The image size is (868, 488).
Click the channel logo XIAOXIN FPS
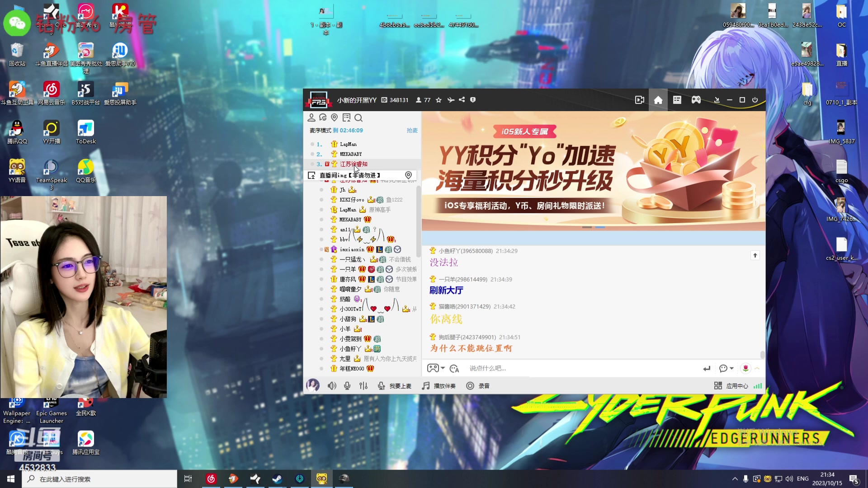318,100
